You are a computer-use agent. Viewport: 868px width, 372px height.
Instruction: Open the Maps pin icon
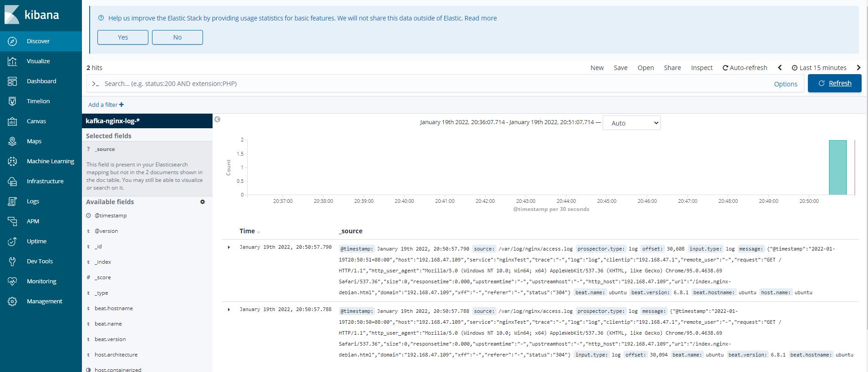coord(12,141)
